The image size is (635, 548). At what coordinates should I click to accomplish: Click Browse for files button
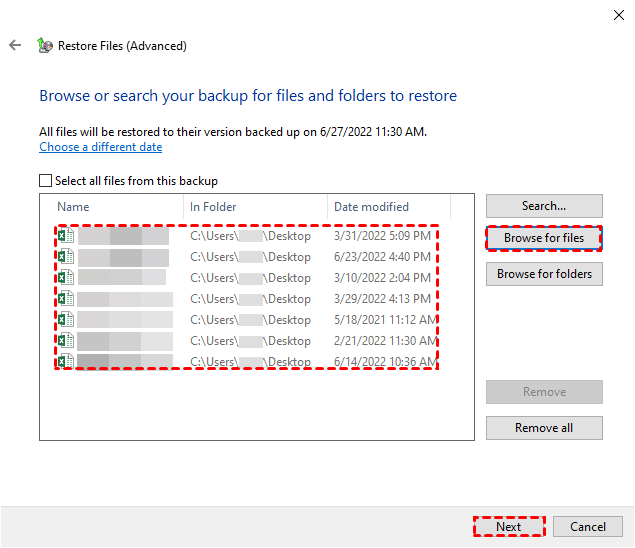pyautogui.click(x=544, y=238)
